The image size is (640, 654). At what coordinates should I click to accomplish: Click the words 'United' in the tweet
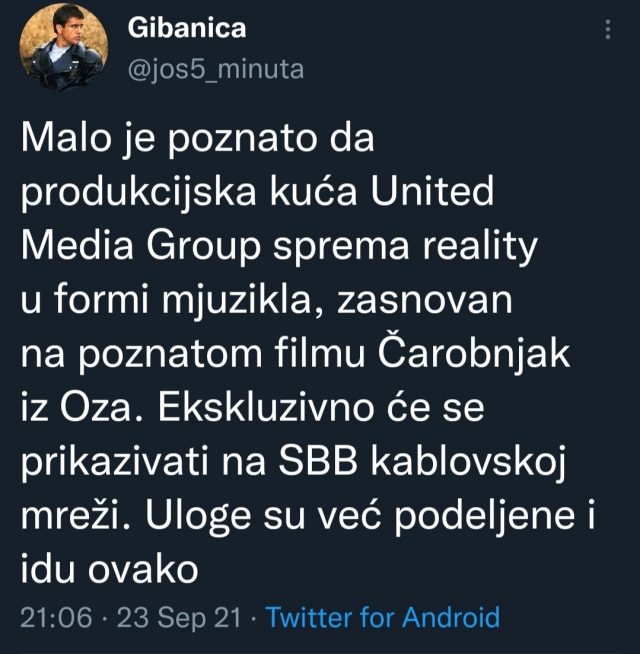[x=432, y=191]
